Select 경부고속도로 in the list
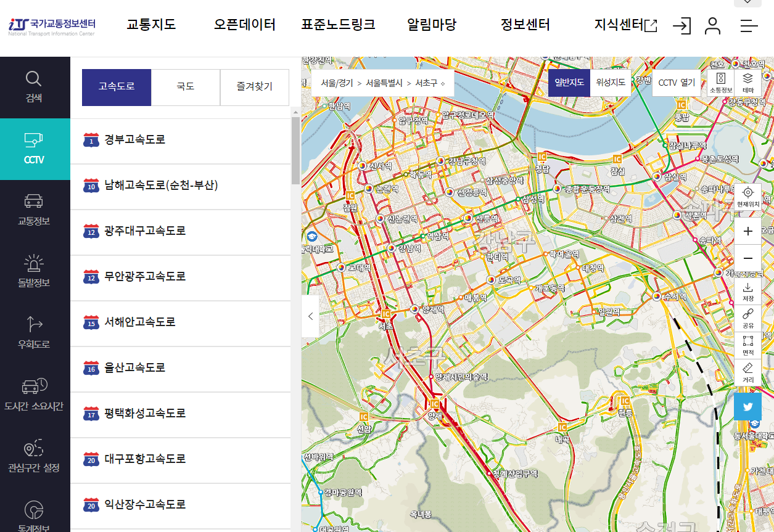The width and height of the screenshot is (774, 532). (x=181, y=141)
